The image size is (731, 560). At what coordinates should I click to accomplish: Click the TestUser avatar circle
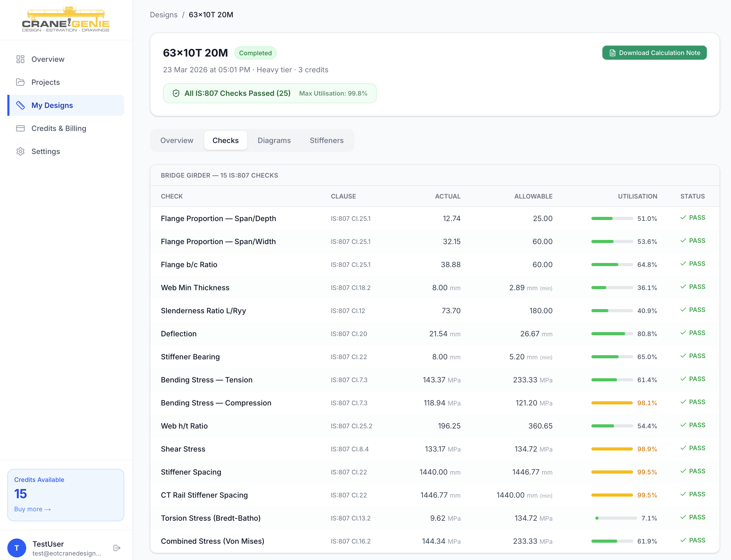coord(17,548)
